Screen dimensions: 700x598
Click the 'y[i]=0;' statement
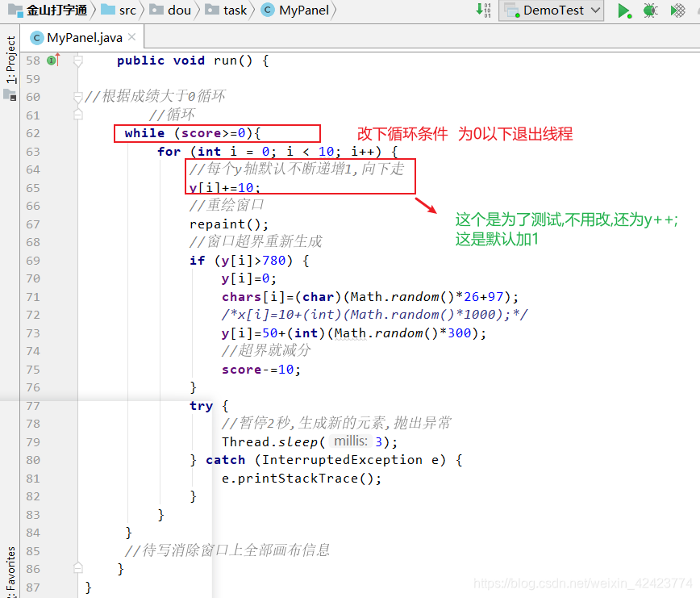pos(249,278)
